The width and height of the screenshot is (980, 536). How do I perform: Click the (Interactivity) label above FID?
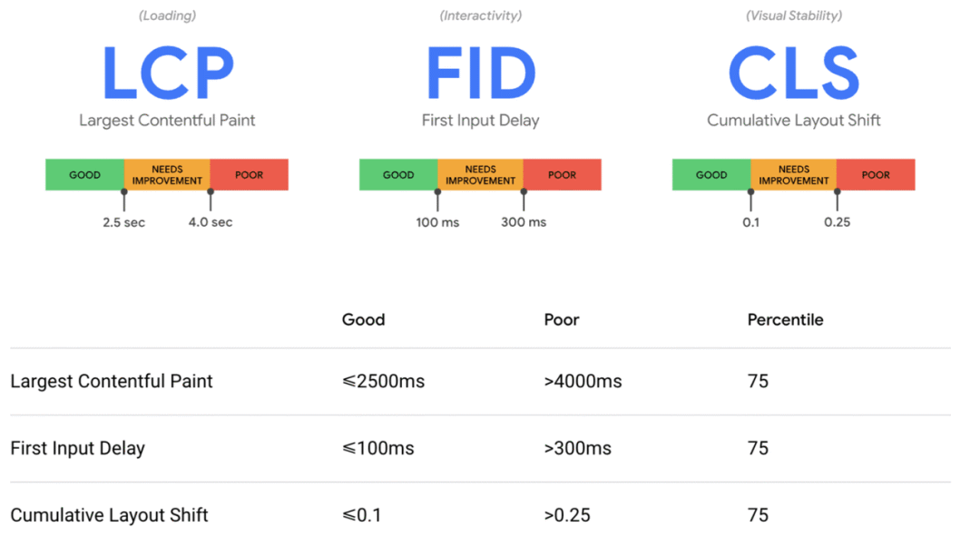[x=481, y=15]
